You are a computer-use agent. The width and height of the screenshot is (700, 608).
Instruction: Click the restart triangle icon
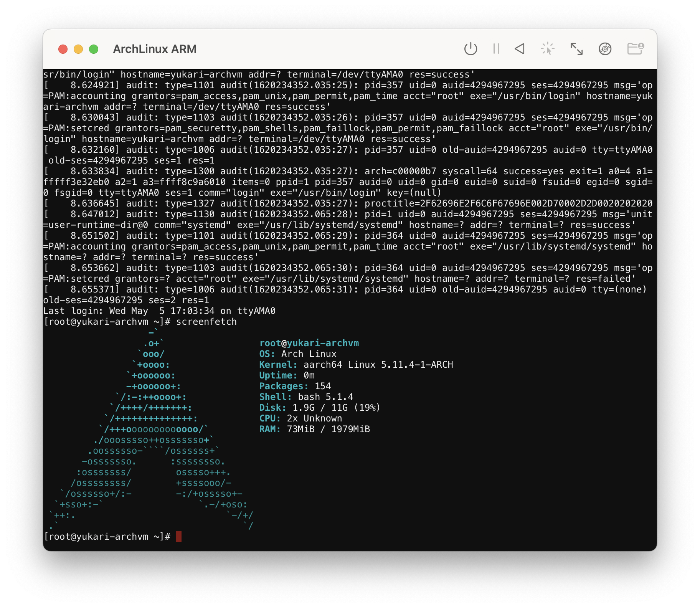coord(520,49)
